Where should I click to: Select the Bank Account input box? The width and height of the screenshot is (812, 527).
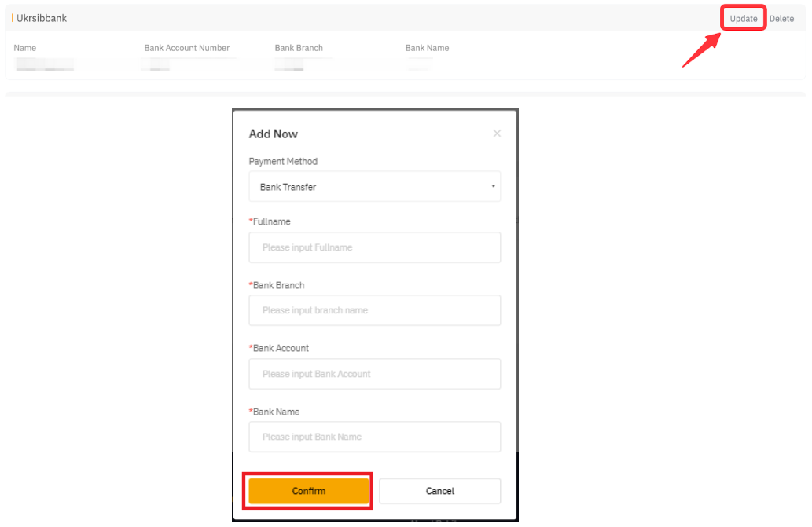click(374, 374)
